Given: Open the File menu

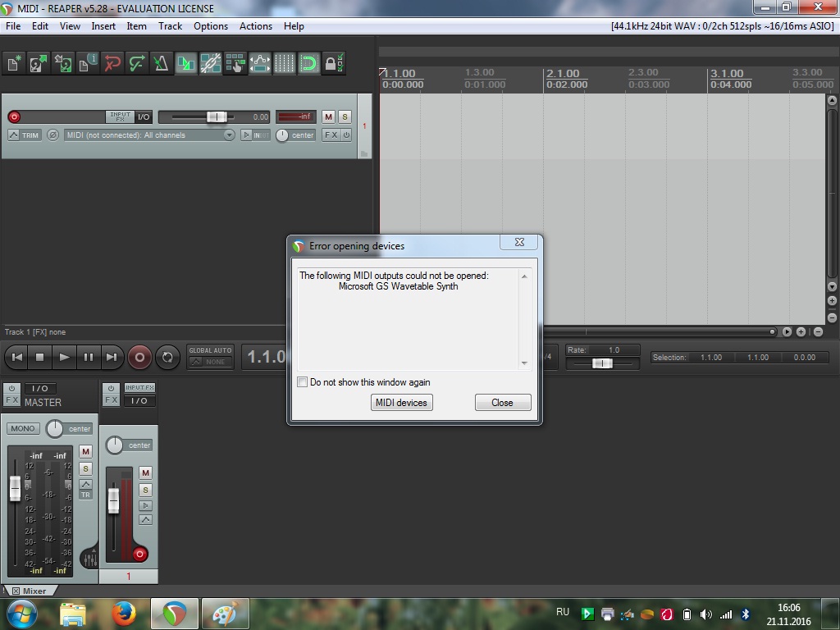Looking at the screenshot, I should (13, 26).
